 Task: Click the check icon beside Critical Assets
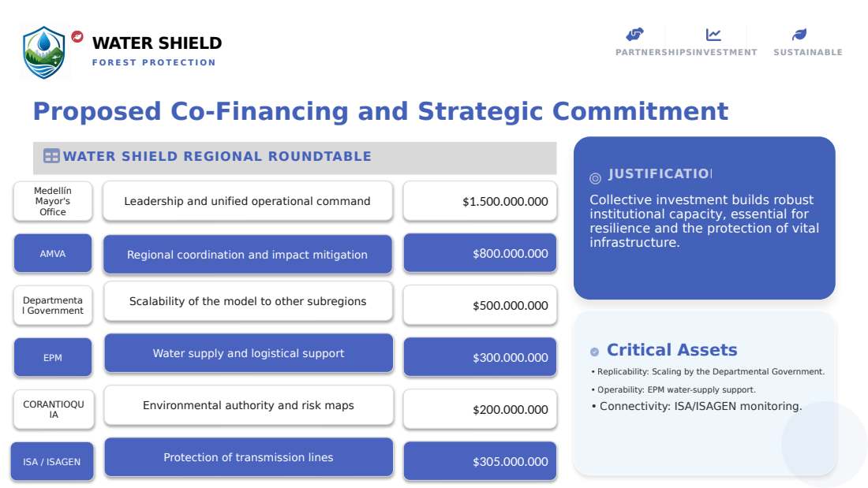click(594, 352)
